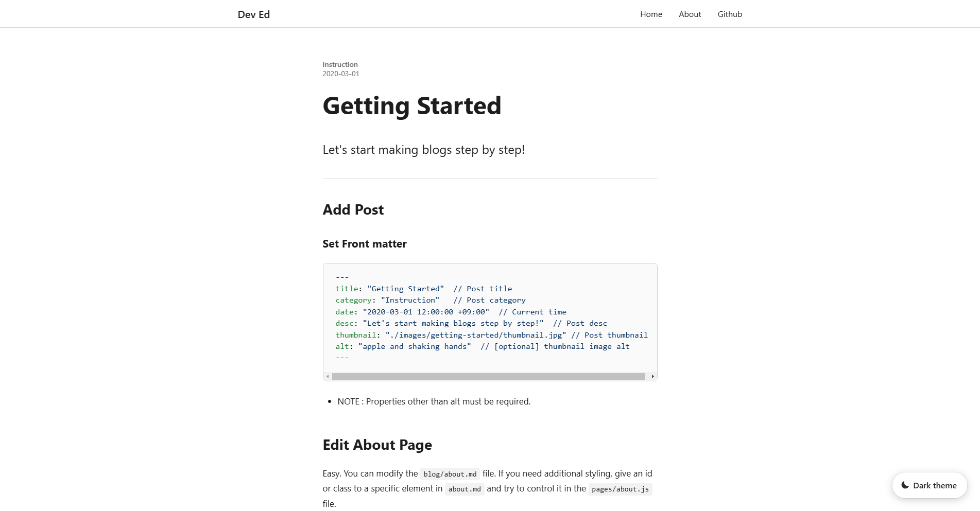Click the date line in code block
Image resolution: width=980 pixels, height=511 pixels.
click(451, 312)
